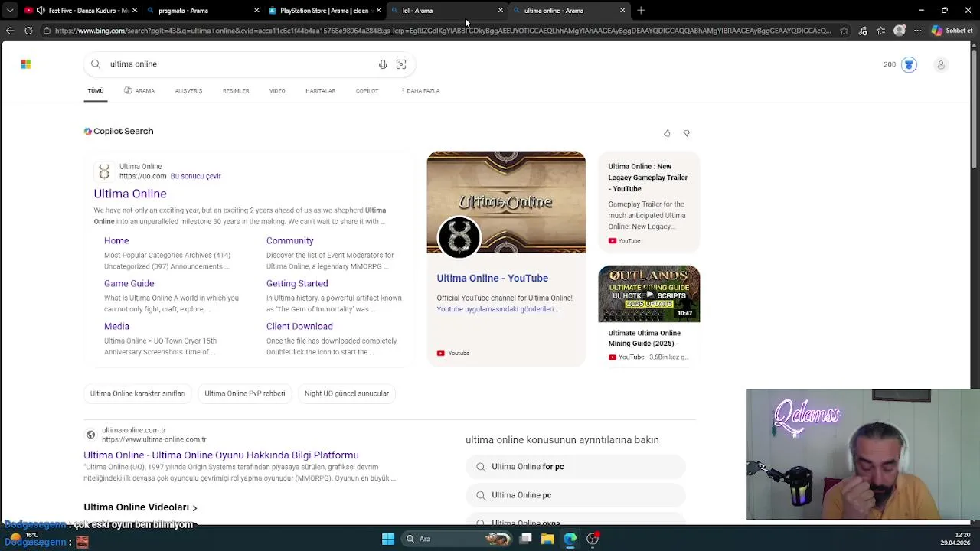Switch to the Alışveriş tab
This screenshot has height=551, width=980.
pos(188,90)
